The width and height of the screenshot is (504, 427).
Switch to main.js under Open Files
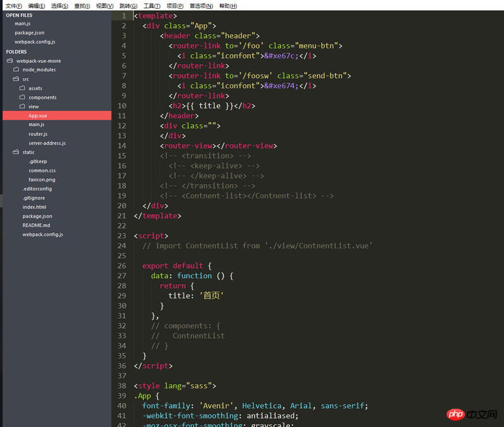click(x=23, y=23)
